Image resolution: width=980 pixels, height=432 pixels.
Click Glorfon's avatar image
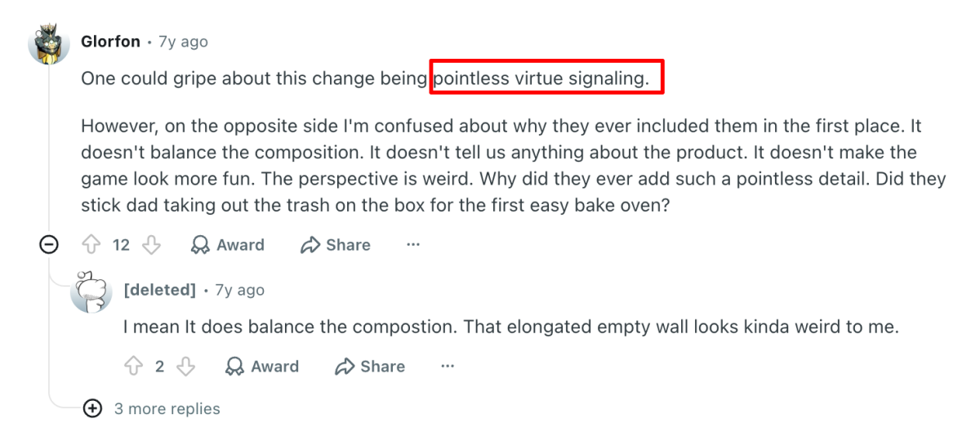[x=49, y=43]
